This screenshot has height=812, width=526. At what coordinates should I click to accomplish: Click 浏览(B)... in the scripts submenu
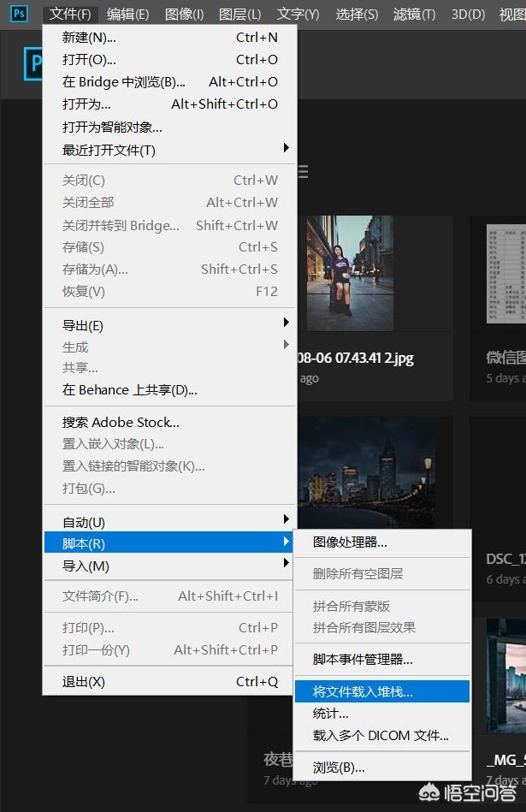click(x=339, y=768)
